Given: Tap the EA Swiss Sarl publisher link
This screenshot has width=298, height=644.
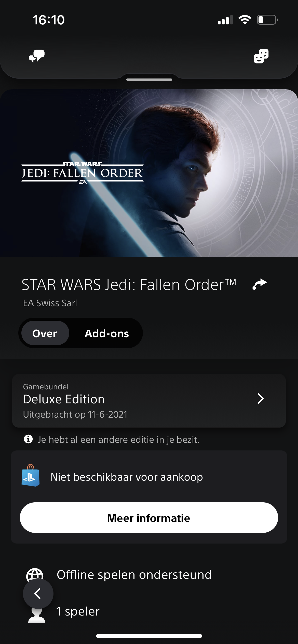Looking at the screenshot, I should click(50, 303).
